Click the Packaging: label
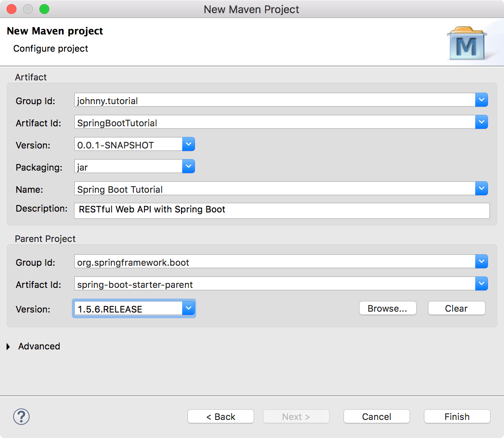Viewport: 504px width, 438px height. [39, 167]
